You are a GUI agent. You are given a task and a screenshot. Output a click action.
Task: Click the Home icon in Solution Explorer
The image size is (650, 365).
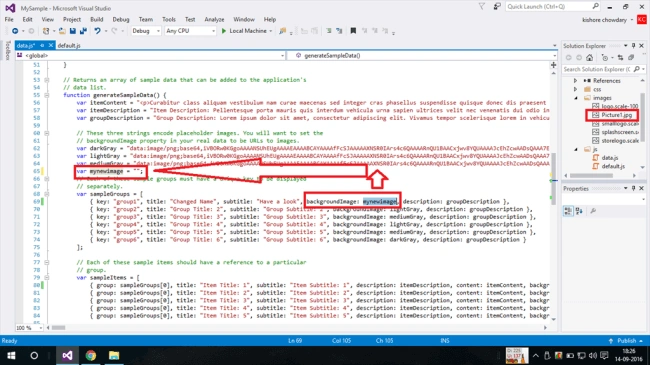pyautogui.click(x=589, y=58)
